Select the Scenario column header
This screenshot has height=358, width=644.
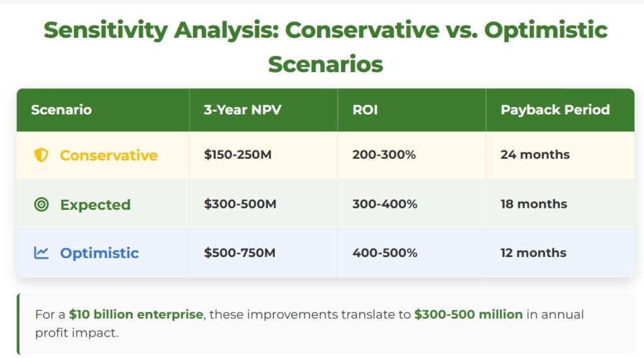[62, 110]
